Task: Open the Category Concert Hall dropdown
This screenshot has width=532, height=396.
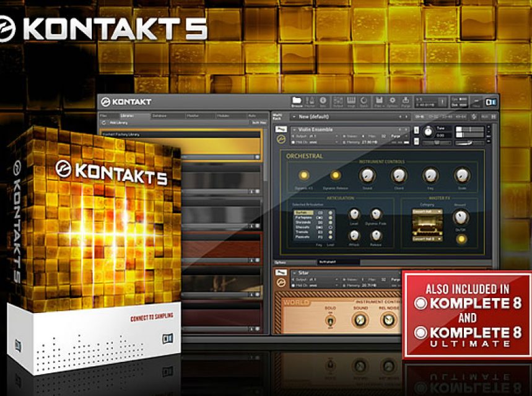Action: coord(427,211)
